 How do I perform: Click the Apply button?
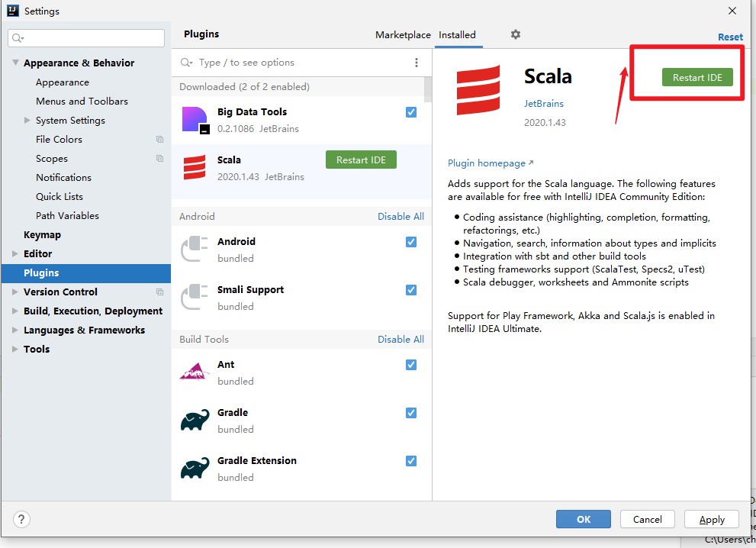[x=712, y=519]
